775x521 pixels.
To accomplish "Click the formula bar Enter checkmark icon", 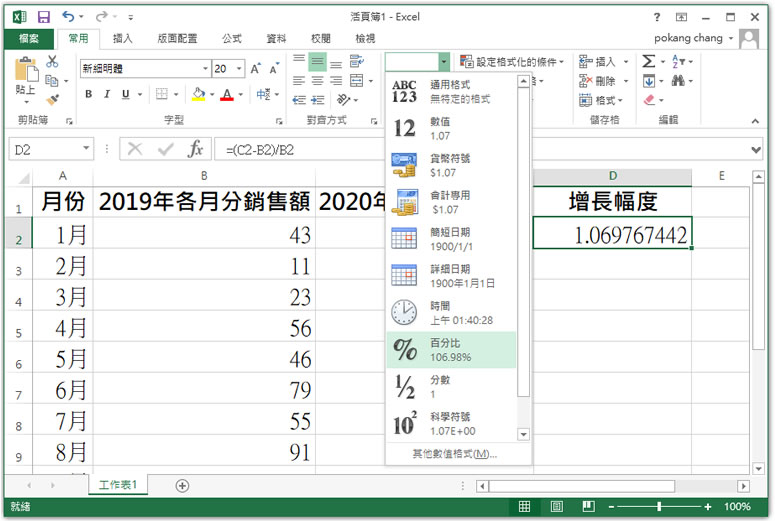I will [x=166, y=149].
